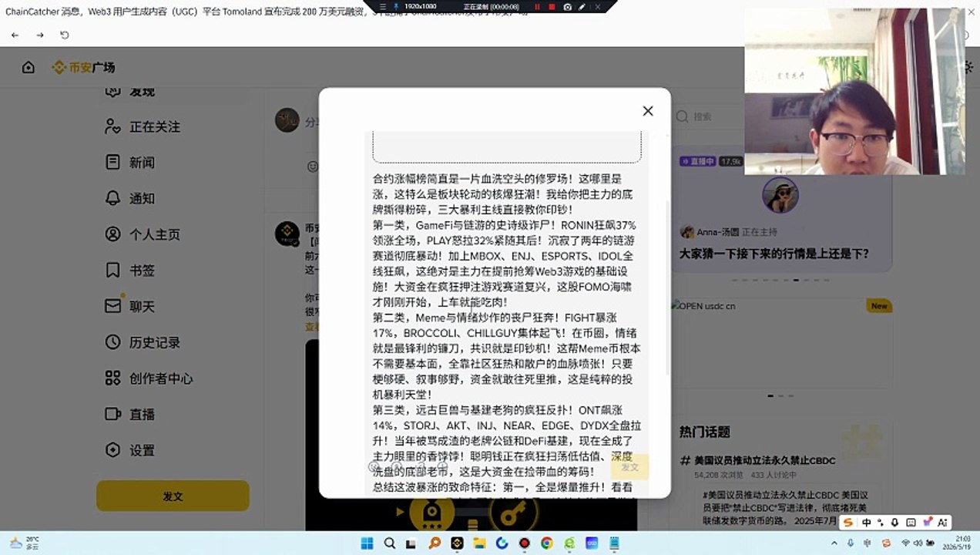Click the Sogou input method S icon
This screenshot has height=555, width=980.
(848, 523)
